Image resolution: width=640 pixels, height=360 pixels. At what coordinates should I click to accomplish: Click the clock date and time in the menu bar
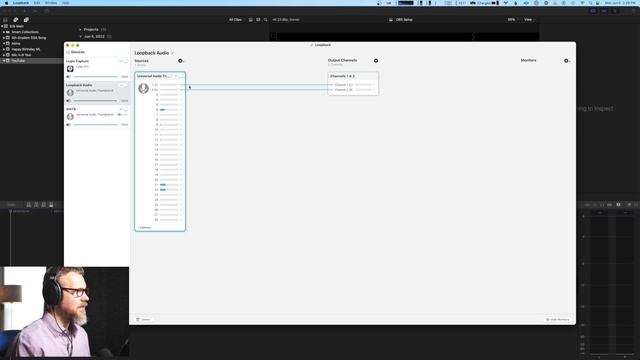pyautogui.click(x=620, y=3)
